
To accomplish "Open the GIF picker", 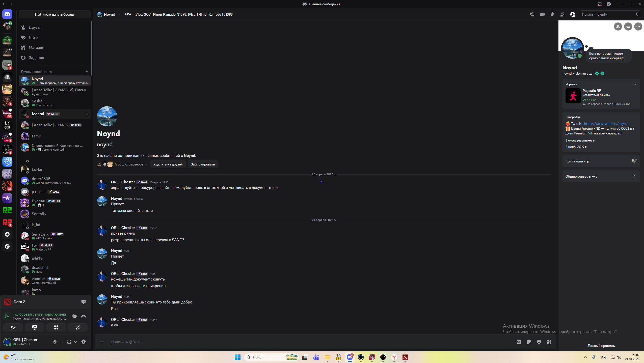I will [519, 342].
